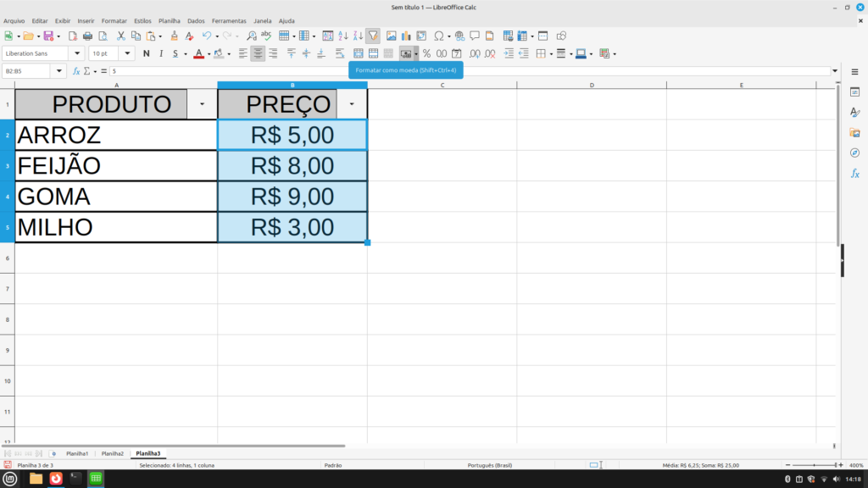Open the Navigator compass icon in sidebar
Screen dimensions: 868x488
pos(854,152)
